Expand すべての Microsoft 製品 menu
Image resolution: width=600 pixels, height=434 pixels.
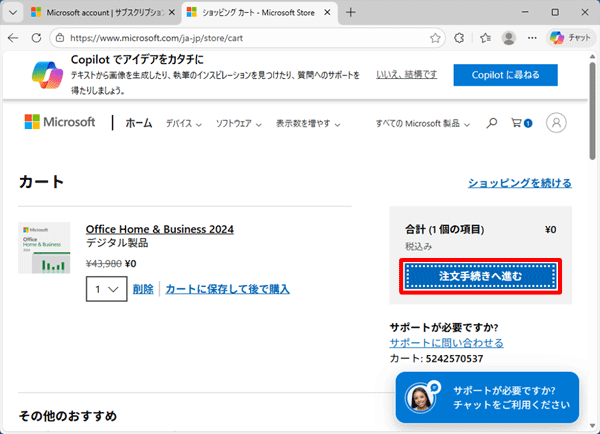click(x=421, y=123)
